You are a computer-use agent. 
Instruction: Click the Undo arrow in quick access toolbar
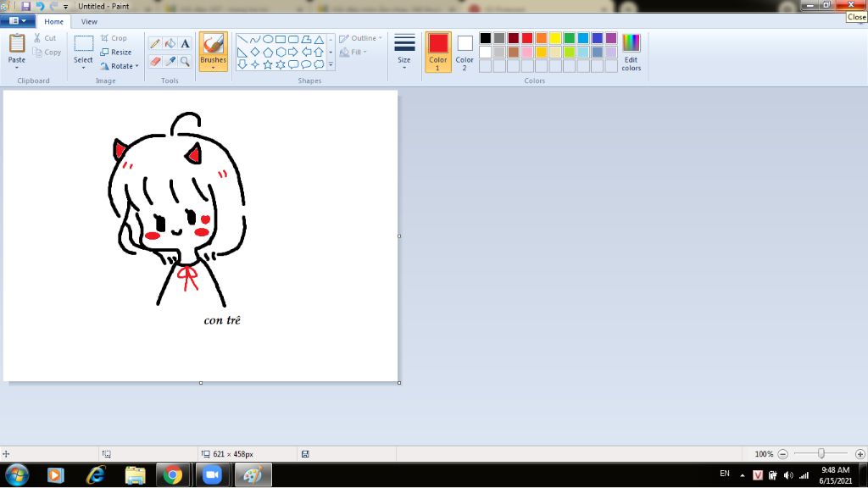click(x=40, y=6)
